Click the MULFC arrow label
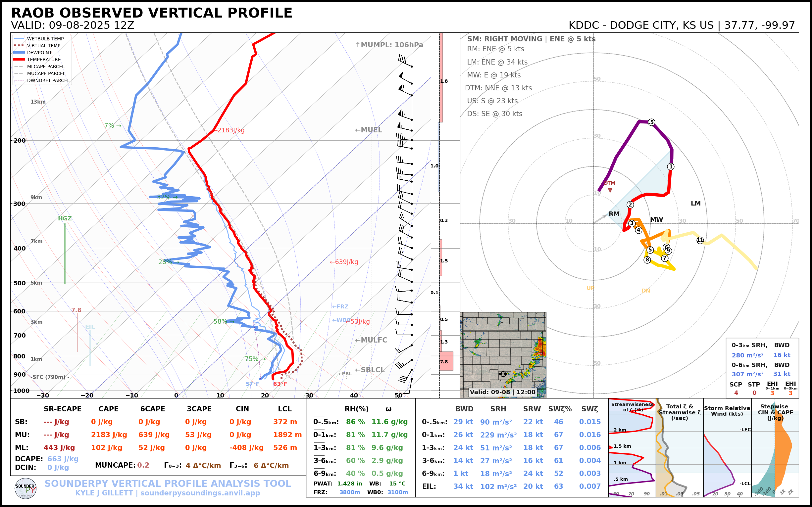The width and height of the screenshot is (812, 507). 371,340
